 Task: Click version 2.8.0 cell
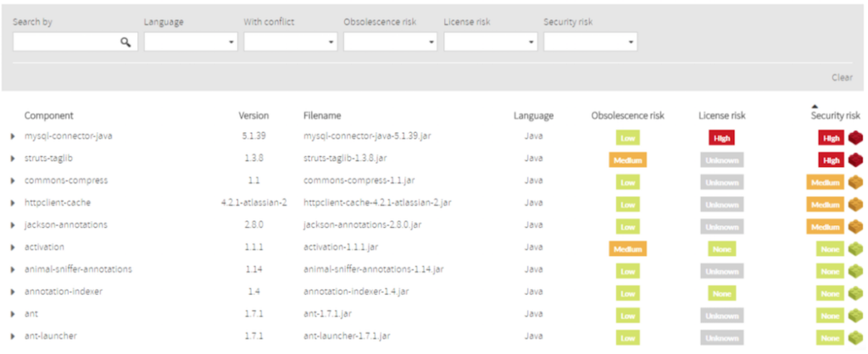(x=253, y=225)
